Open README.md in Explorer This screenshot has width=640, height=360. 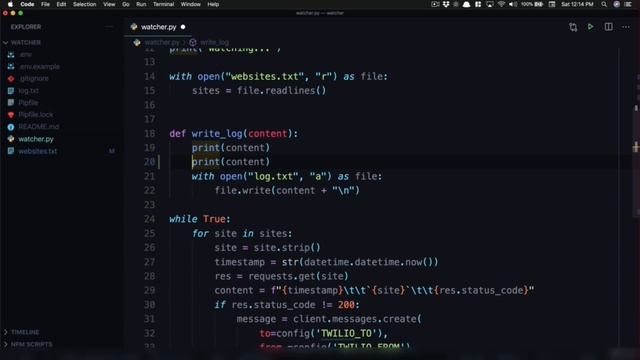pyautogui.click(x=39, y=127)
